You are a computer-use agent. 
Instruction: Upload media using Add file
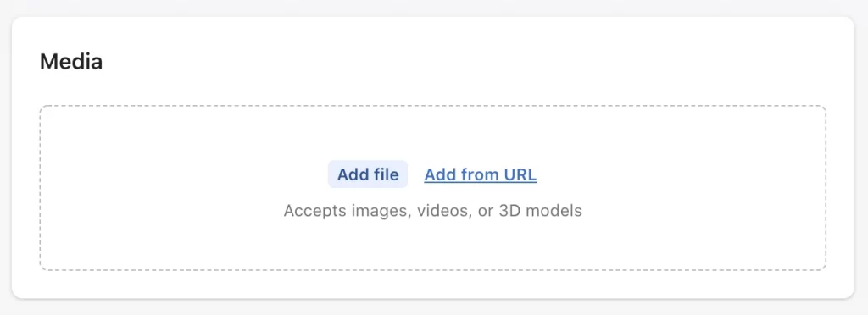point(368,174)
